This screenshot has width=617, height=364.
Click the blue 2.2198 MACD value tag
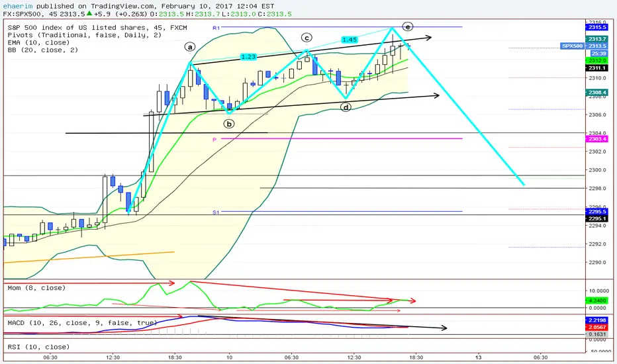pyautogui.click(x=597, y=320)
